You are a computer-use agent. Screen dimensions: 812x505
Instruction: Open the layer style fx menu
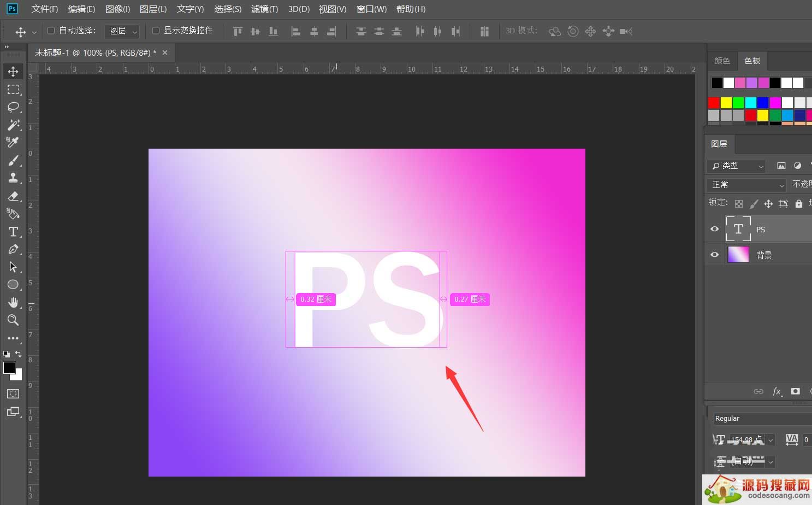tap(777, 391)
